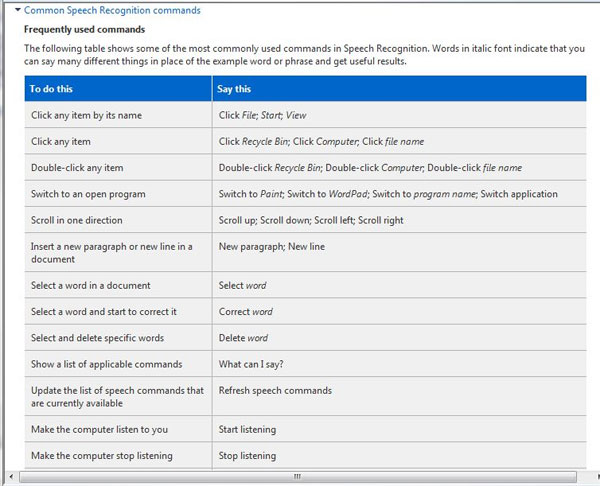This screenshot has width=600, height=486.
Task: Select the 'Delete word' command cell
Action: pos(399,338)
